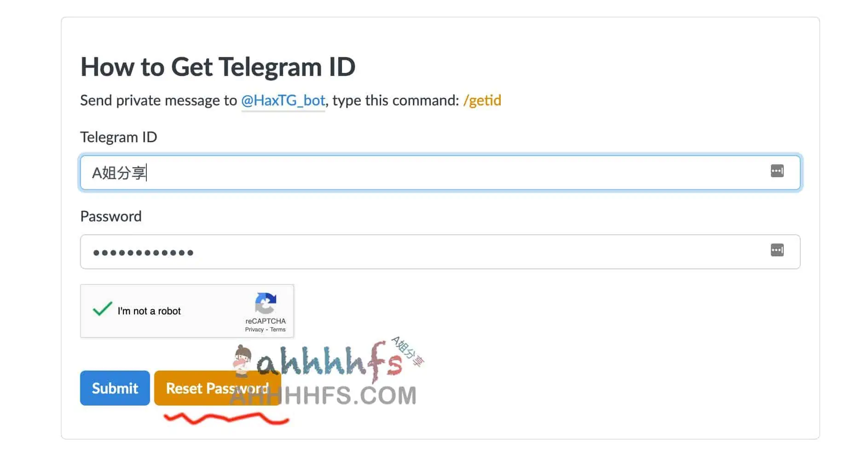Click the reCAPTCHA text label
The width and height of the screenshot is (868, 464).
266,321
